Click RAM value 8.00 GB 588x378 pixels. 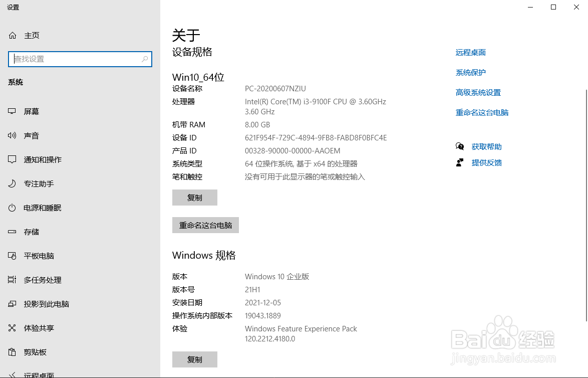click(x=257, y=125)
